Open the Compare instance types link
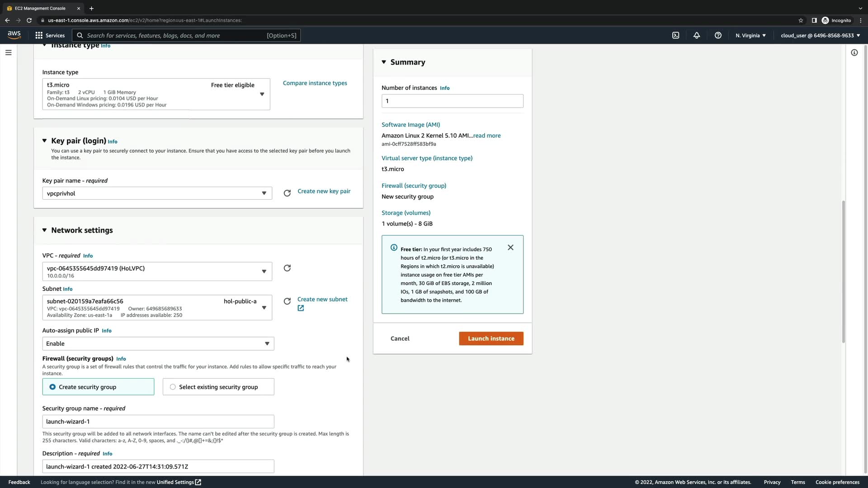This screenshot has width=868, height=488. click(x=315, y=83)
